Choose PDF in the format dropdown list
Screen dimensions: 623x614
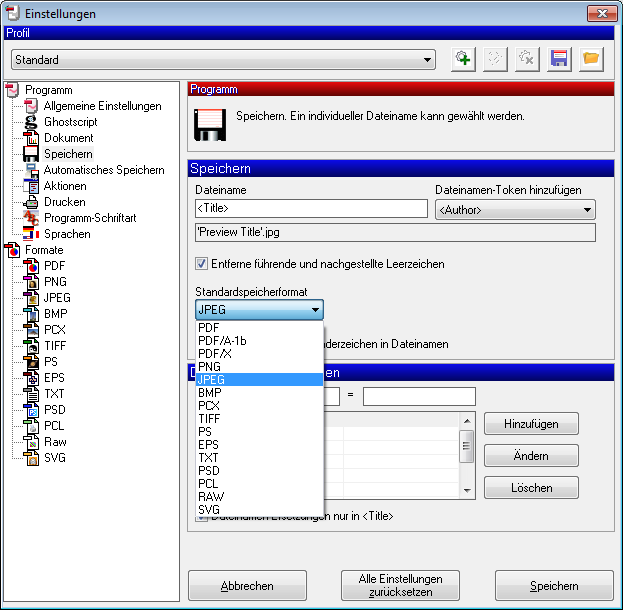[x=259, y=328]
